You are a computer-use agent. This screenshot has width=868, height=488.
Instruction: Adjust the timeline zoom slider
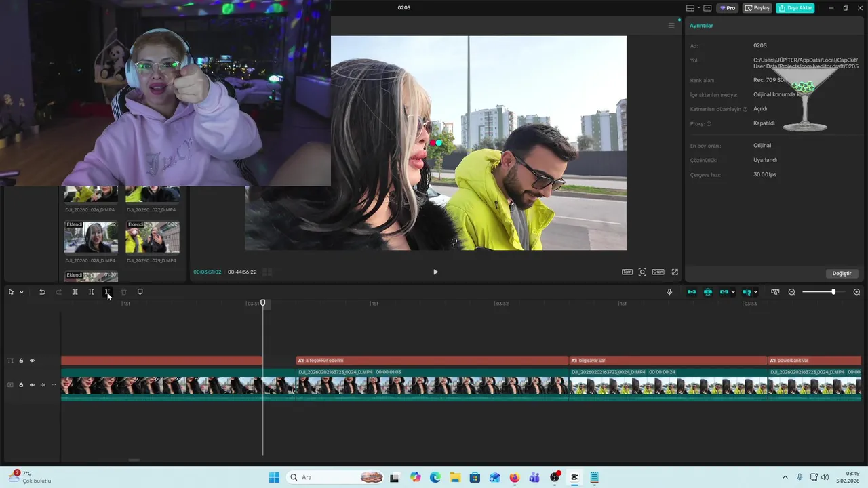(x=833, y=292)
